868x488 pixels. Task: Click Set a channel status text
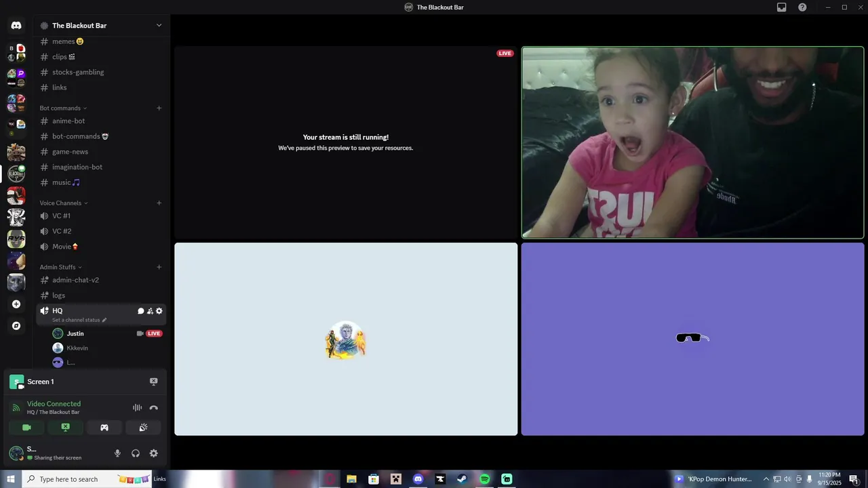(x=76, y=320)
